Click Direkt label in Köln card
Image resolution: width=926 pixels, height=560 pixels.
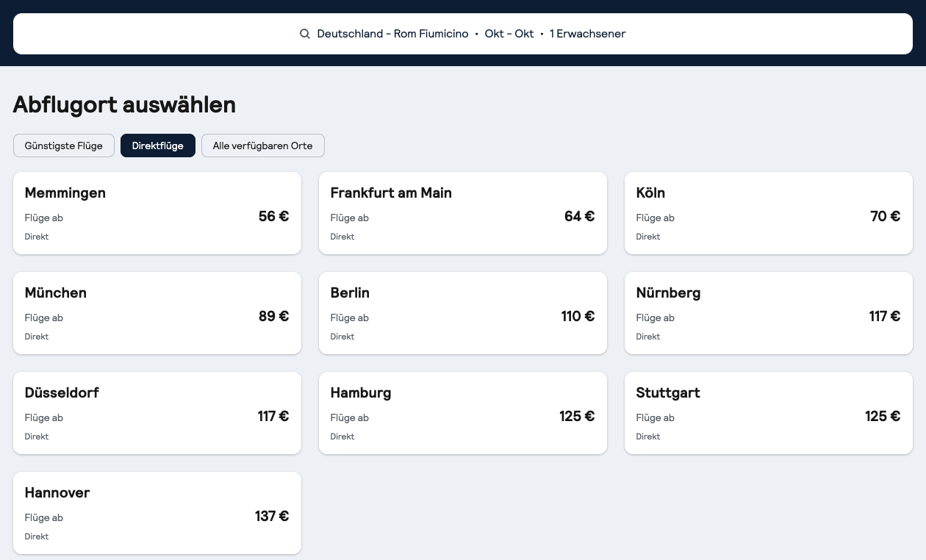648,237
